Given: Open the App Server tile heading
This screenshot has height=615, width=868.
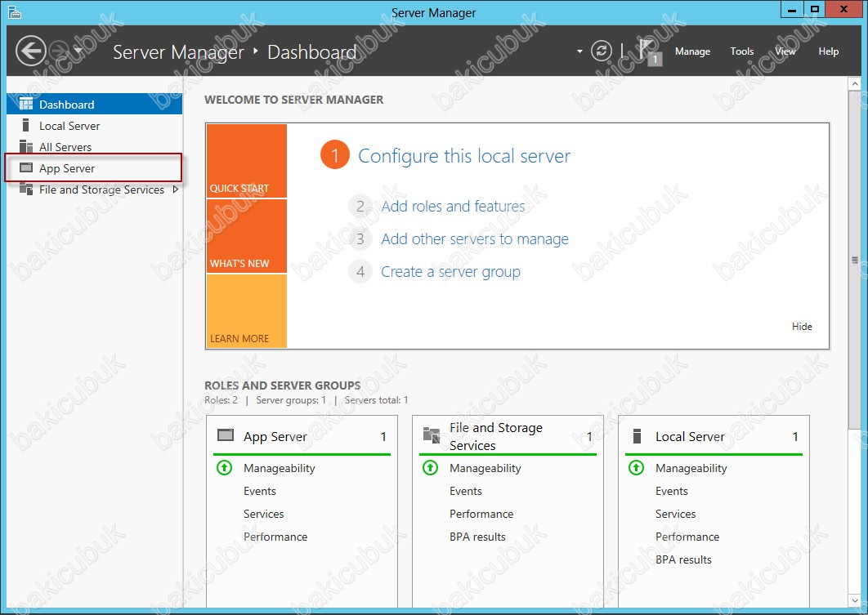Looking at the screenshot, I should (275, 436).
